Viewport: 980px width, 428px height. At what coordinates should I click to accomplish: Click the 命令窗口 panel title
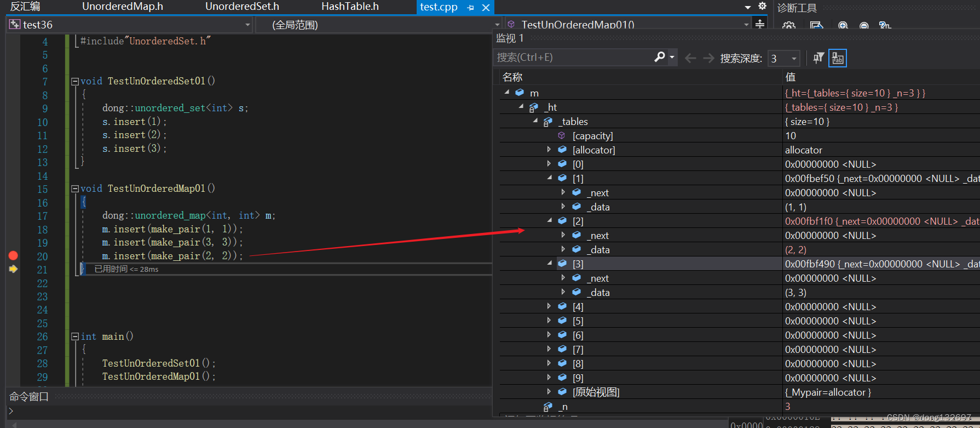(x=29, y=397)
